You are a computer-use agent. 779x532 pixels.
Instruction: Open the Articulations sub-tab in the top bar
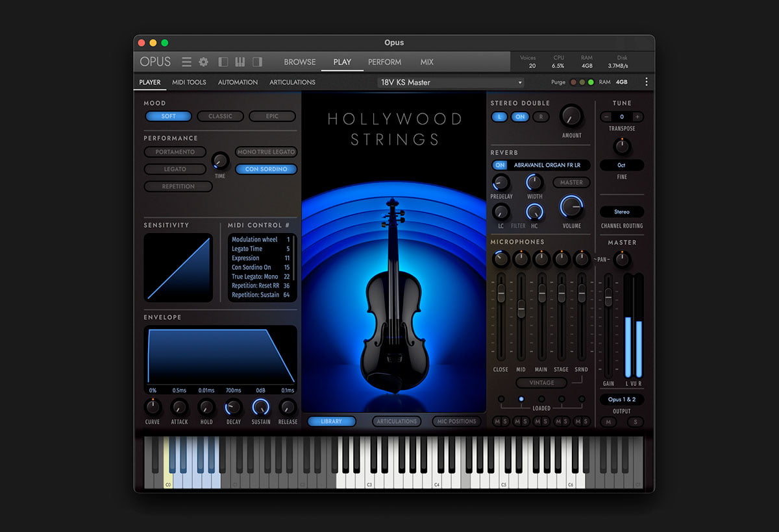(x=292, y=82)
